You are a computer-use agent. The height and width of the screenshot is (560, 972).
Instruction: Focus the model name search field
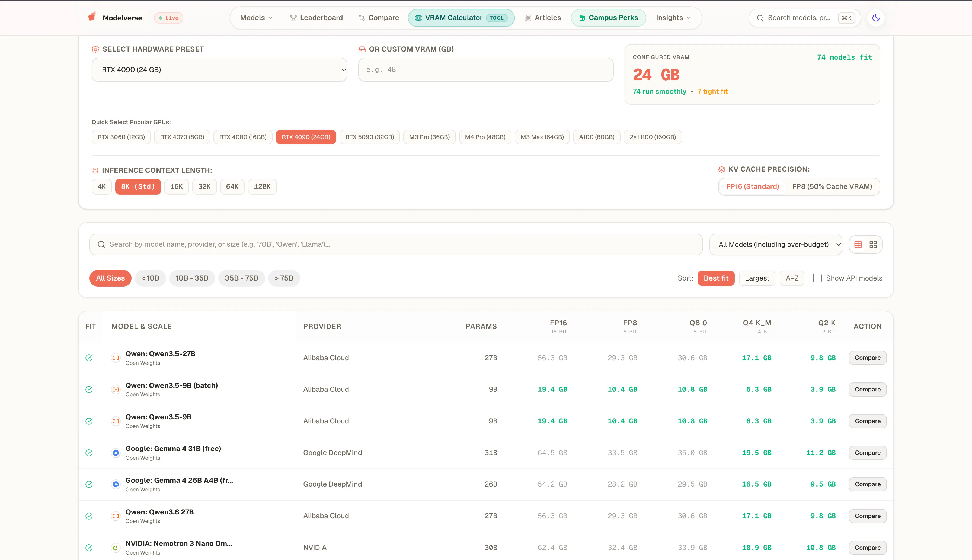point(396,244)
